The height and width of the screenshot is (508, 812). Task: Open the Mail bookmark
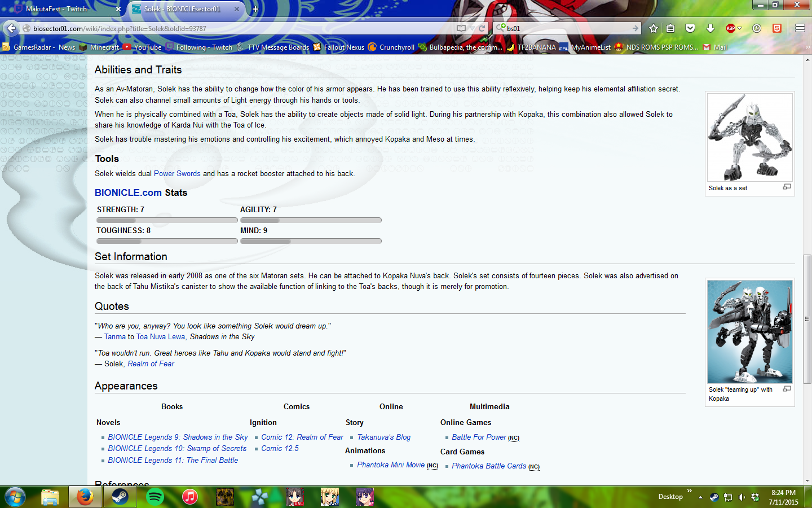pos(714,47)
